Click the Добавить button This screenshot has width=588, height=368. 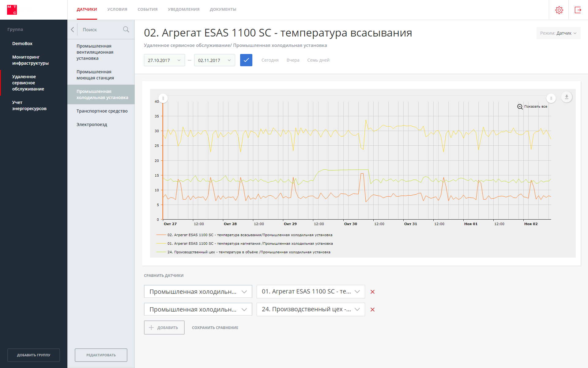[x=164, y=328]
